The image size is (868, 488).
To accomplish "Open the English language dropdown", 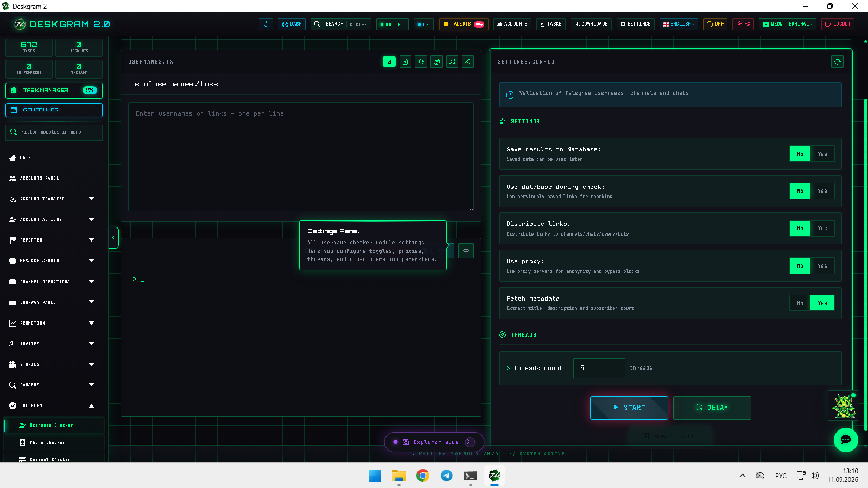I will click(679, 24).
